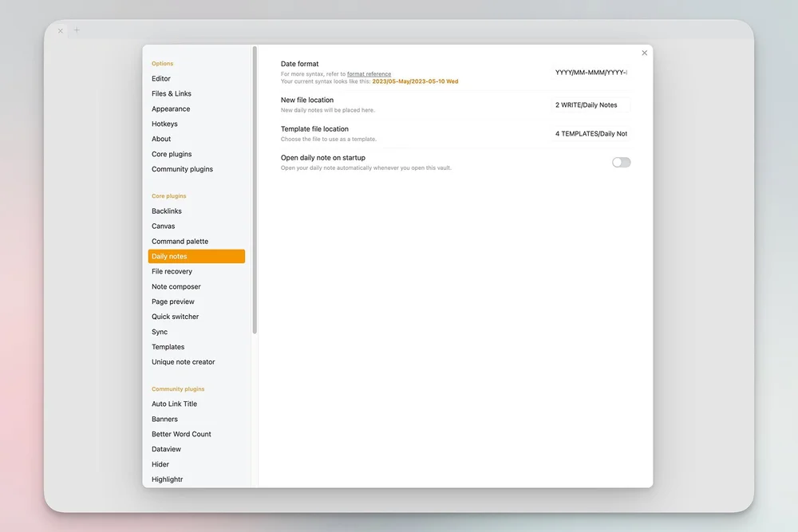
Task: Select the File recovery plugin settings
Action: [171, 271]
